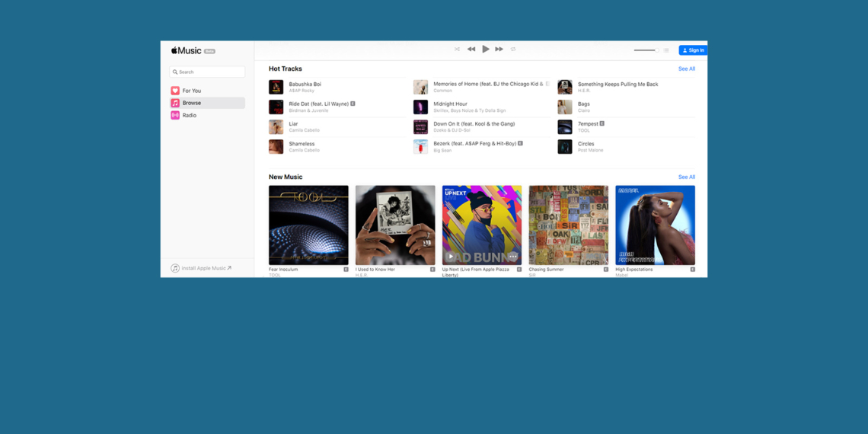Click into the Search field

(208, 72)
